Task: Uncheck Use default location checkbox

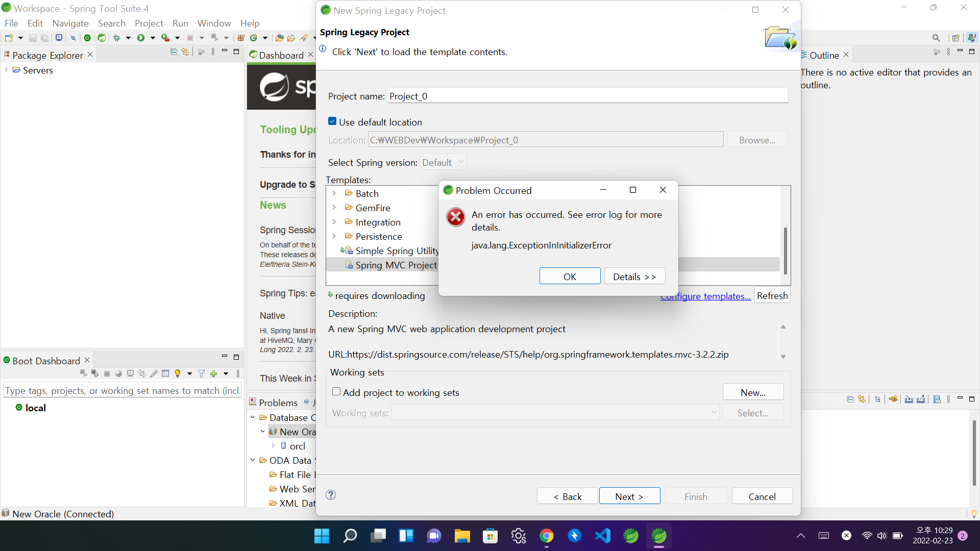Action: [x=332, y=121]
